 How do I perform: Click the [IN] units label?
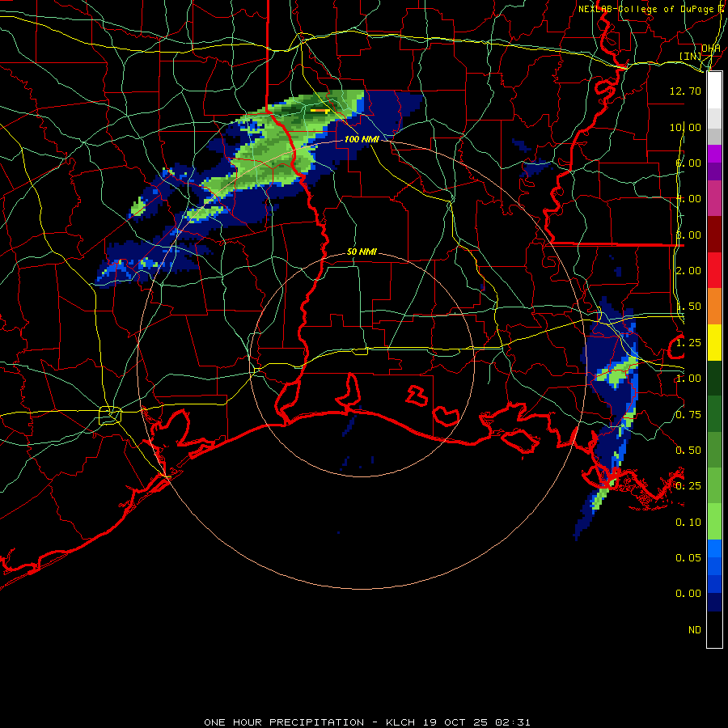[691, 56]
